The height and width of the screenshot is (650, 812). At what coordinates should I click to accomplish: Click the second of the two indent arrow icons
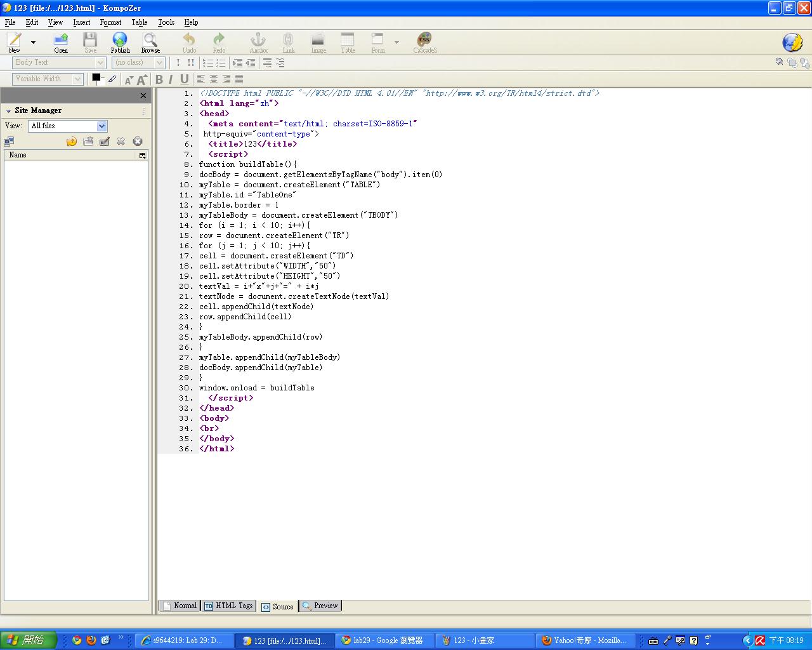pyautogui.click(x=251, y=62)
